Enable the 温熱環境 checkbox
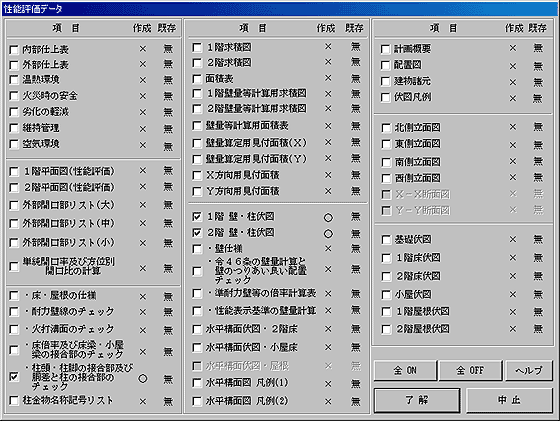The image size is (560, 421). point(14,80)
